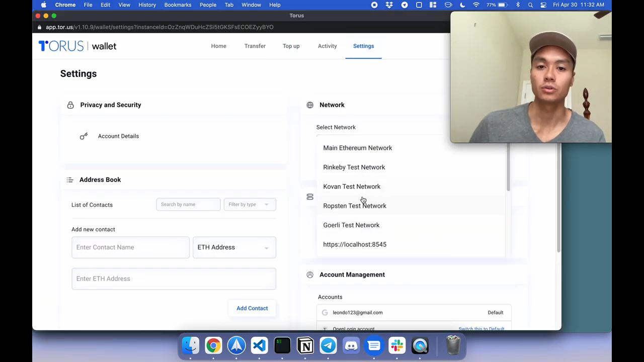Open Notion from the Dock
The height and width of the screenshot is (362, 644).
click(x=305, y=345)
